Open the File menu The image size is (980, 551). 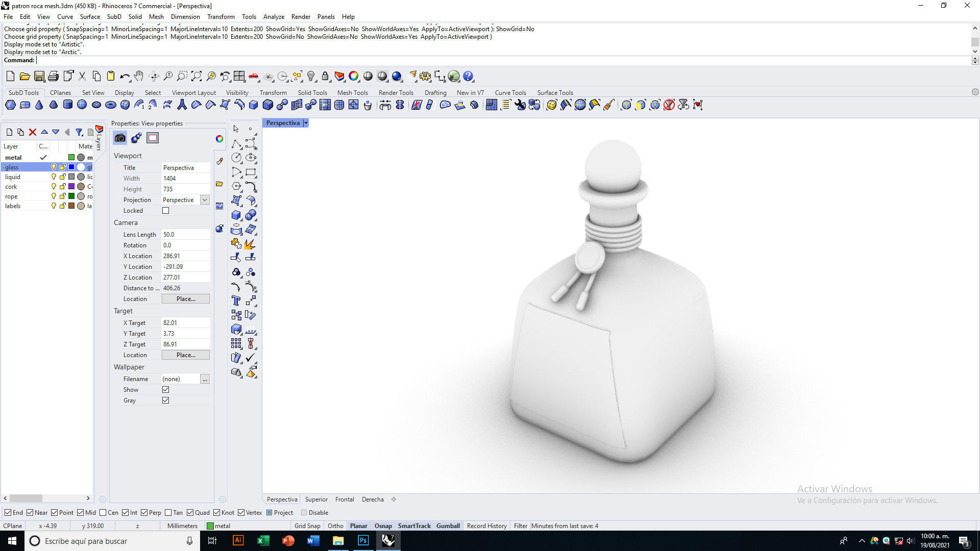tap(8, 17)
